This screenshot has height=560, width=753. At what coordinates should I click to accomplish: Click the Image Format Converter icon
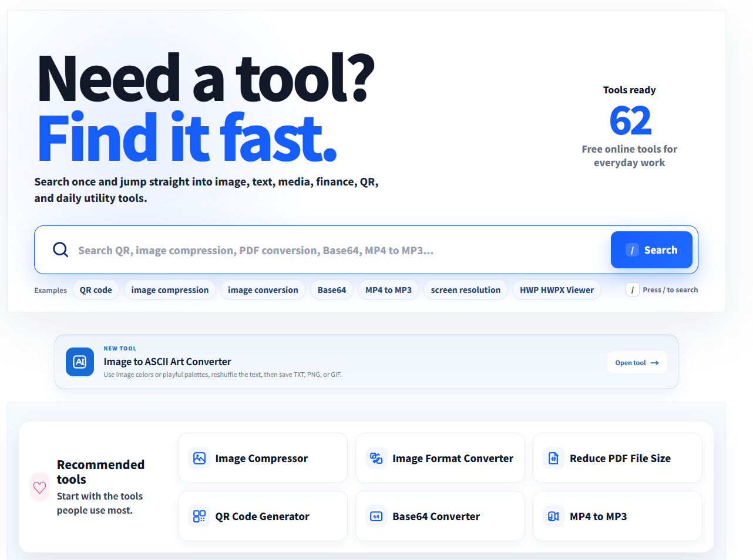[x=376, y=458]
